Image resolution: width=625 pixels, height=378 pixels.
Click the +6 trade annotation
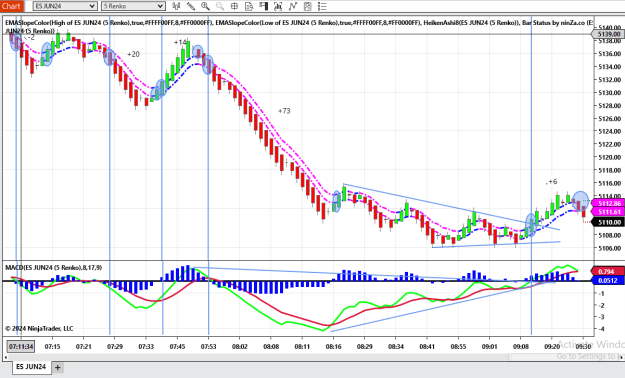click(x=552, y=182)
